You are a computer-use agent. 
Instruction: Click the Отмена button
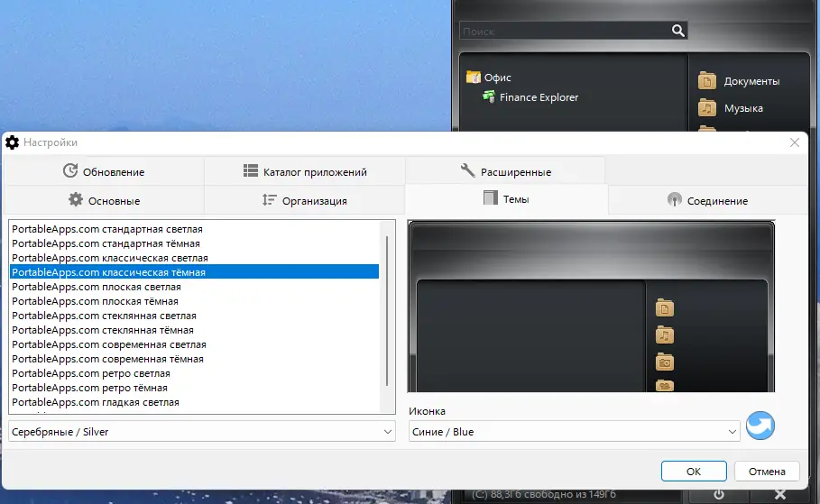pos(767,471)
